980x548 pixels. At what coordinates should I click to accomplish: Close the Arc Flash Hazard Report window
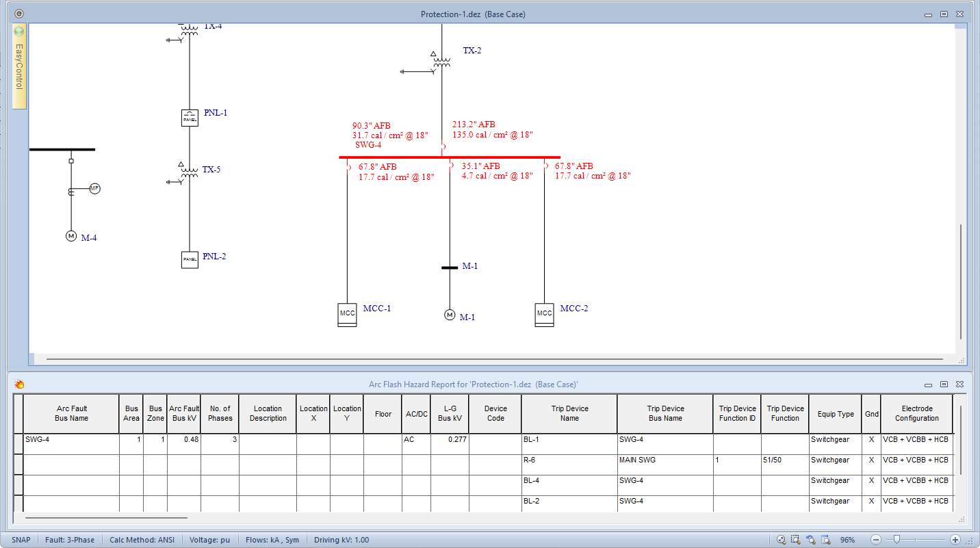tap(959, 384)
